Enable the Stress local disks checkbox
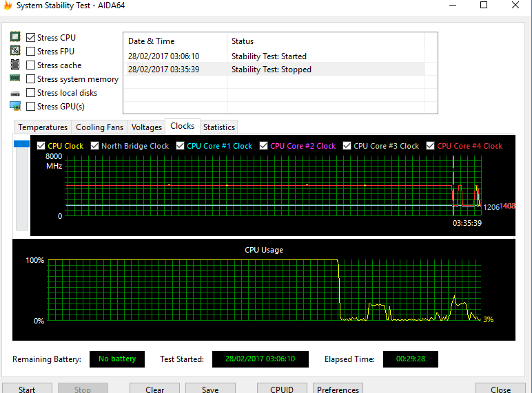This screenshot has height=393, width=532. click(30, 92)
